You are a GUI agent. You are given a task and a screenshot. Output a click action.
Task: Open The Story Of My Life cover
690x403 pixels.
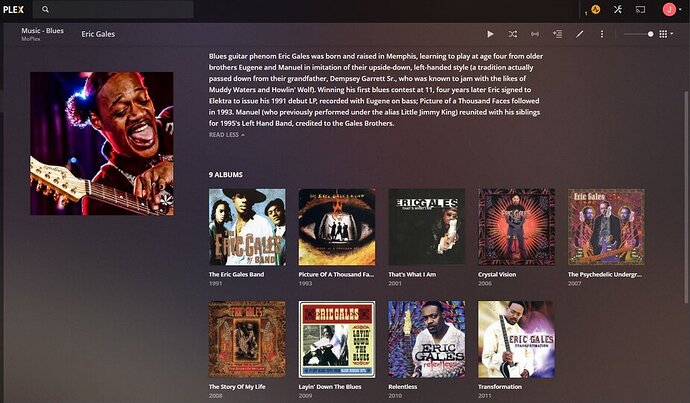247,339
